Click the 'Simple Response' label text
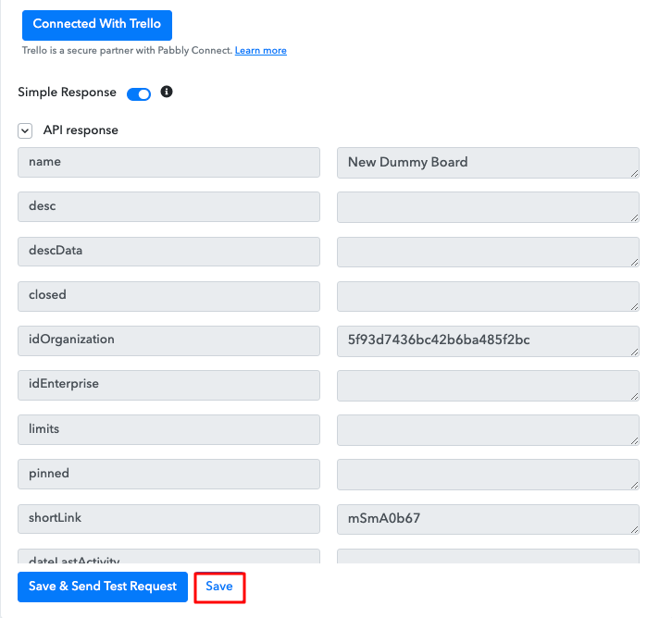 point(67,93)
